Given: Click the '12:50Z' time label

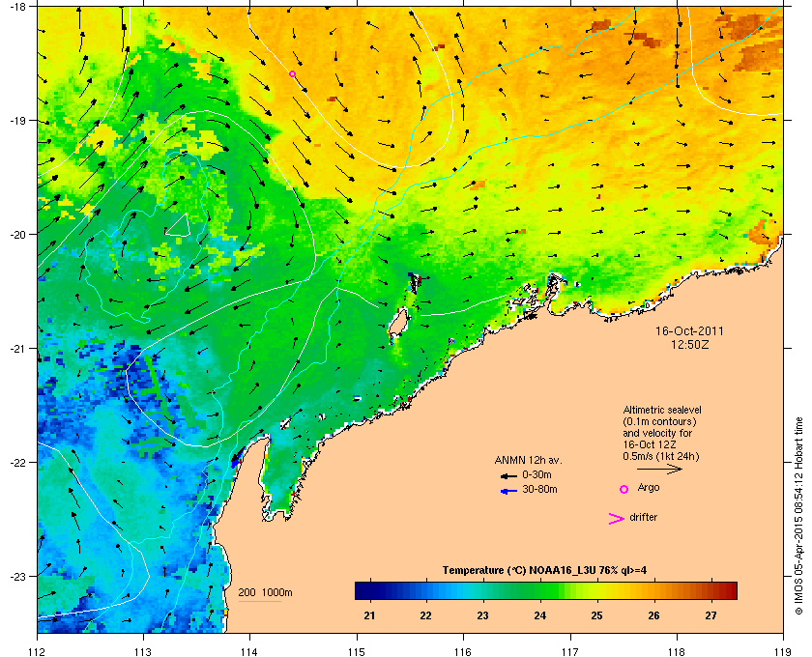Looking at the screenshot, I should coord(689,344).
